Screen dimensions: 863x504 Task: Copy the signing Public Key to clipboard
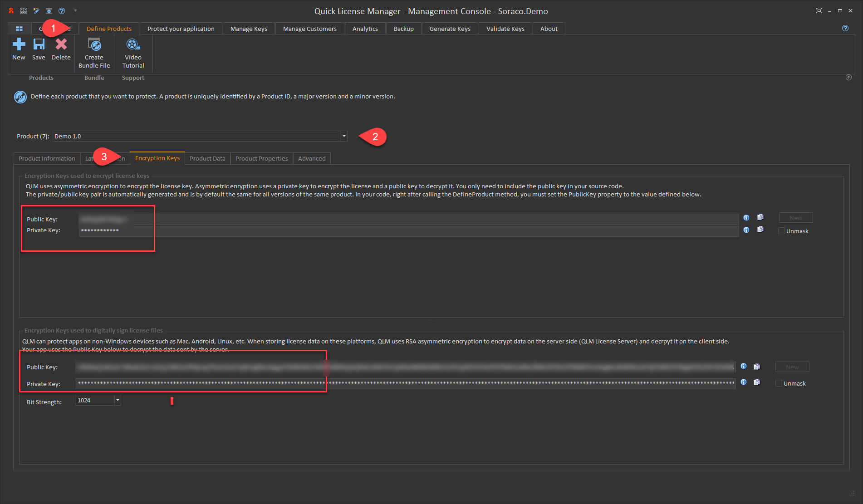point(757,367)
